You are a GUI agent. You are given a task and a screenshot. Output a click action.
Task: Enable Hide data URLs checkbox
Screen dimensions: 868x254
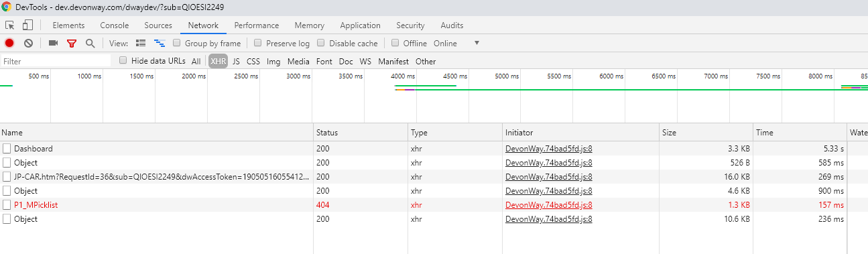point(123,60)
